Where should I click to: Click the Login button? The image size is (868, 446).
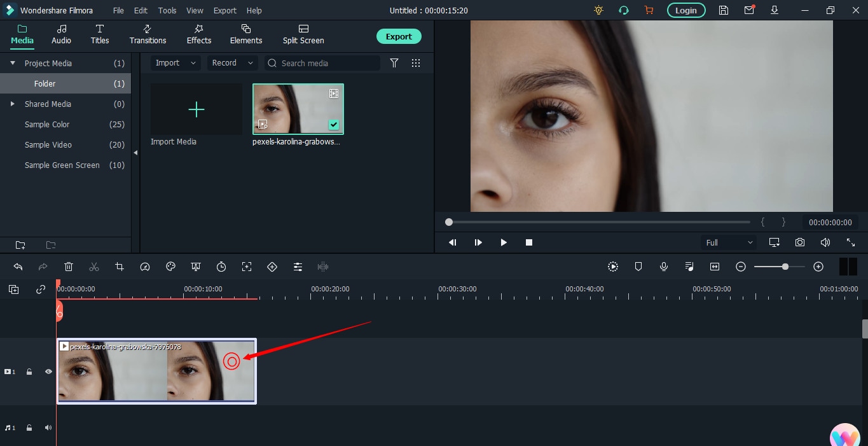685,10
